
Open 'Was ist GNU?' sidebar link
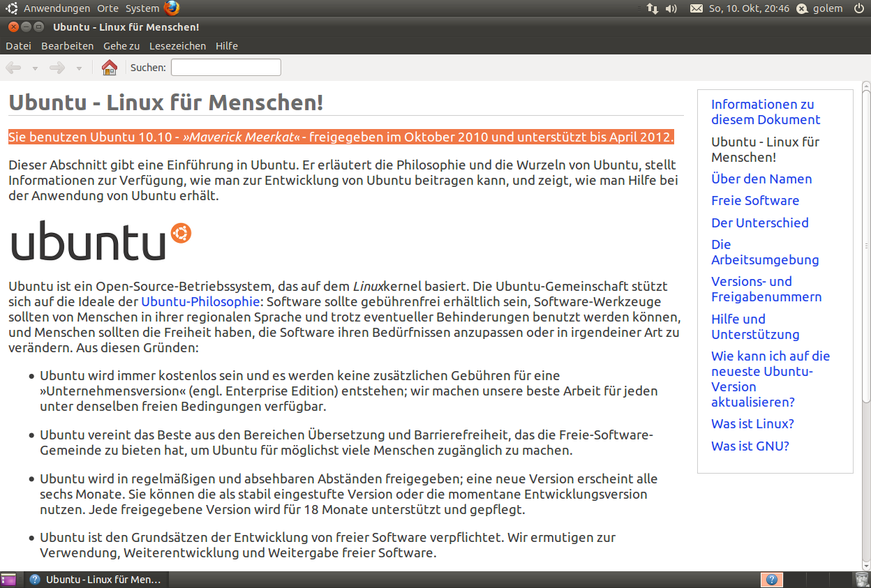[x=750, y=446]
